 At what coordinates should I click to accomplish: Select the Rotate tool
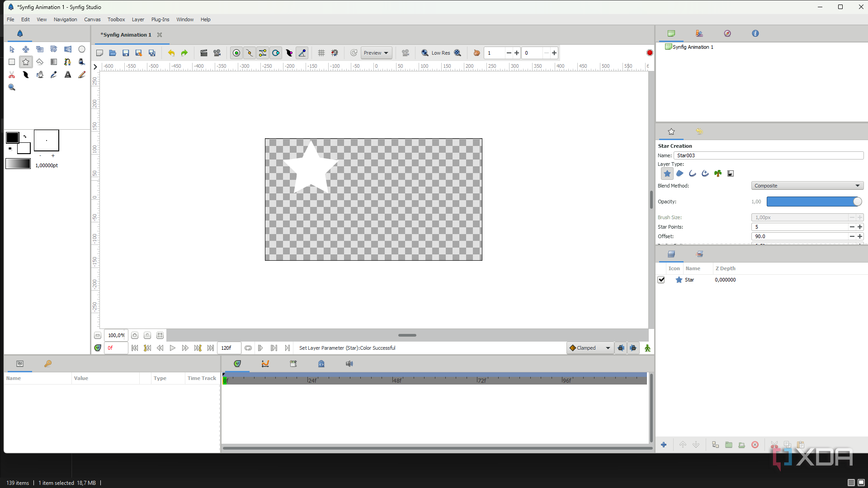[x=54, y=49]
